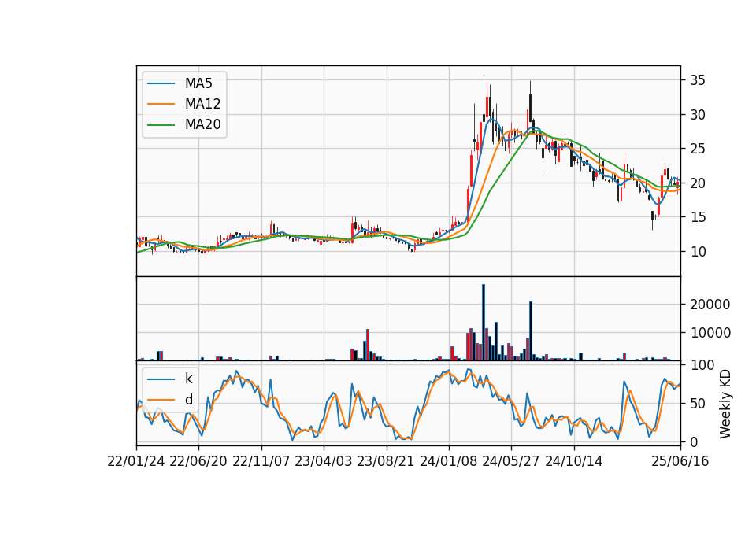Viewport: 756px width, 543px height.
Task: Click the KD axis value 0
Action: 694,441
